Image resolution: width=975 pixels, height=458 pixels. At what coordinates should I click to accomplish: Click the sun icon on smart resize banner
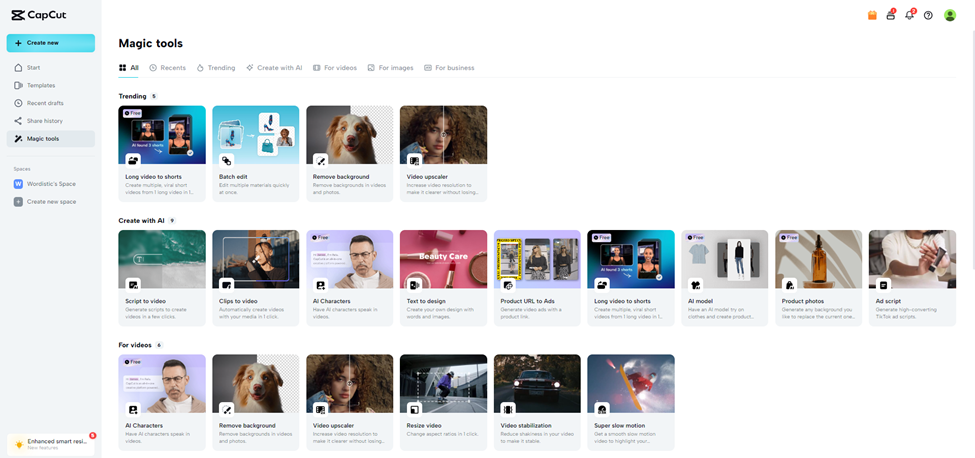tap(19, 444)
